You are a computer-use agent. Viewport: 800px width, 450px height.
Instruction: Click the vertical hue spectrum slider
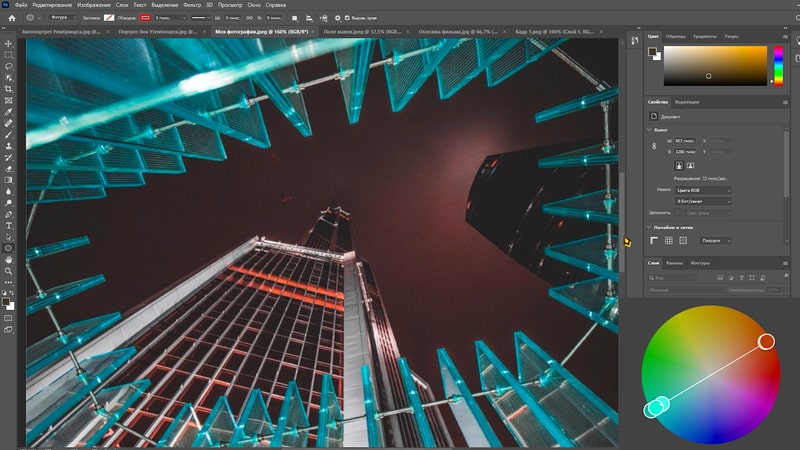coord(778,65)
